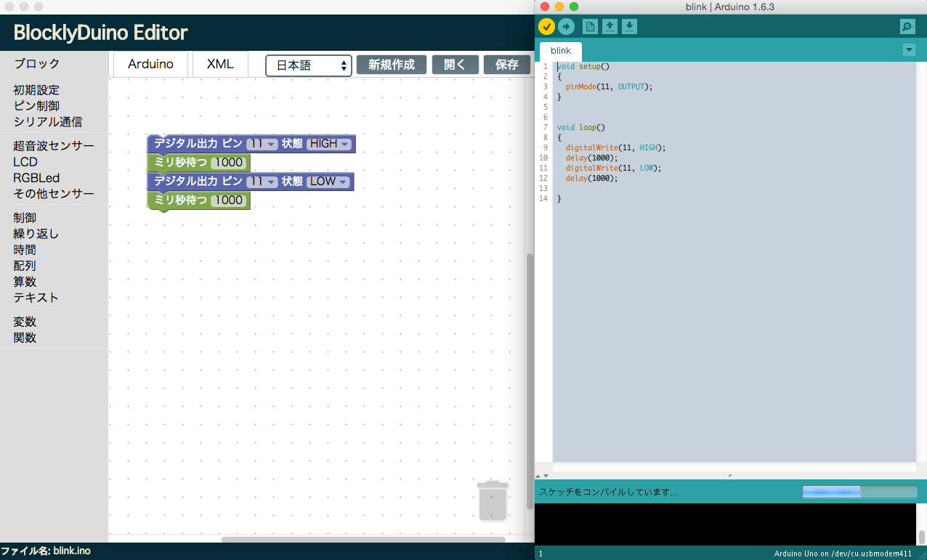Open the 算数 block category
The image size is (927, 560).
[x=25, y=282]
